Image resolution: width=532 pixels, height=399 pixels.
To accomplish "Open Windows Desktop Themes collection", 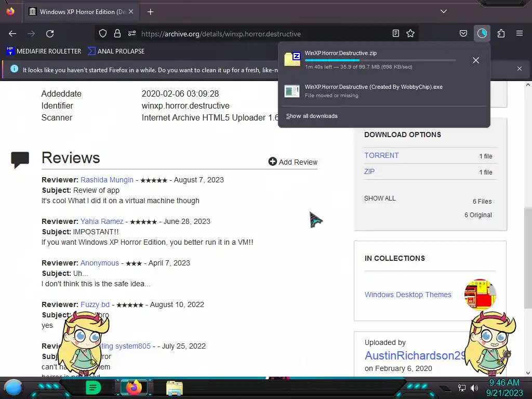I will coord(408,295).
